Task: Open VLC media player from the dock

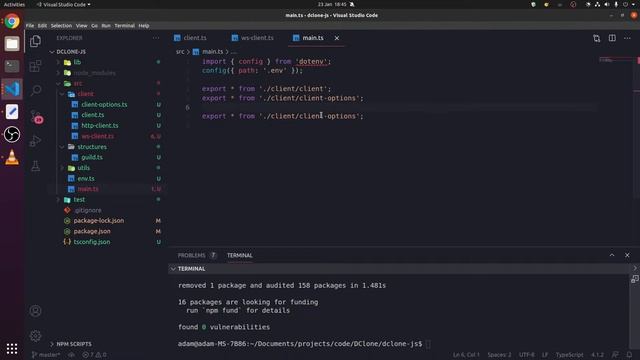Action: [x=12, y=157]
